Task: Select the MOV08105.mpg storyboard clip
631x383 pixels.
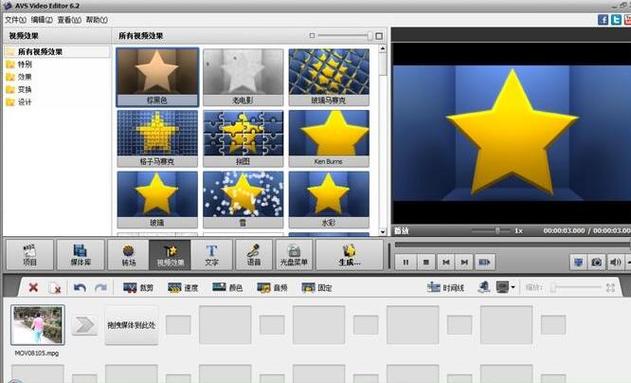Action: tap(37, 325)
